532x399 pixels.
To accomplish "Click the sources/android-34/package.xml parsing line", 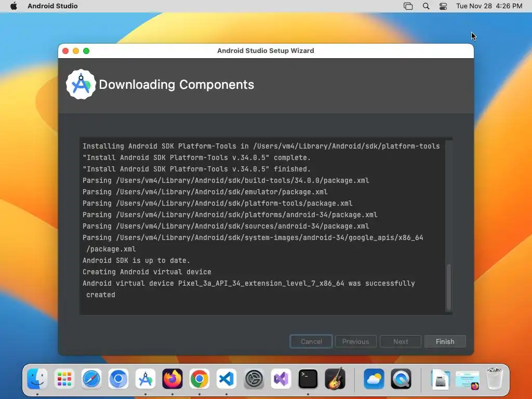I will (225, 226).
